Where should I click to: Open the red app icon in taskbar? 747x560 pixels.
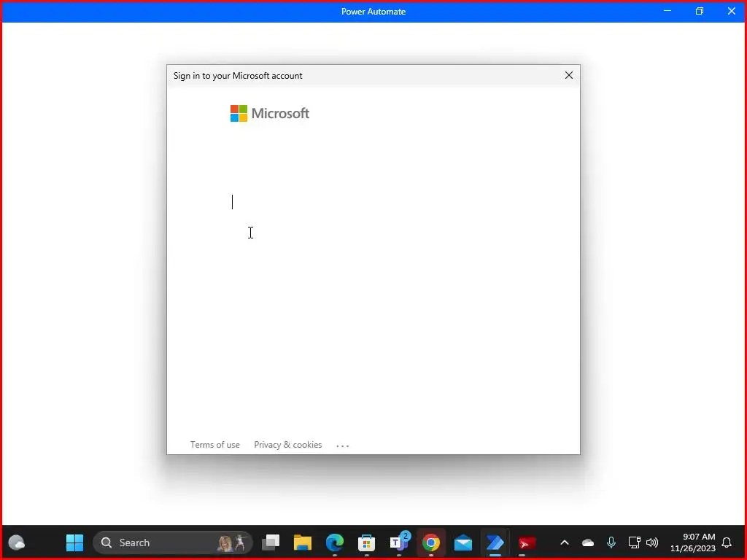[527, 542]
